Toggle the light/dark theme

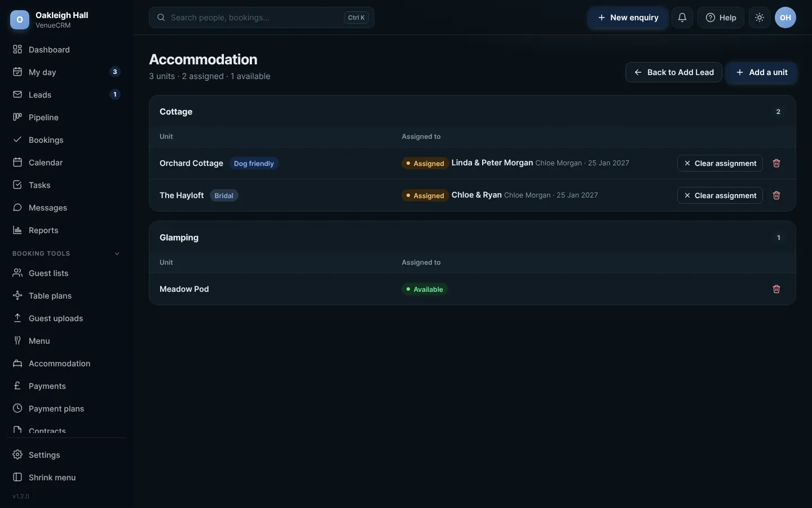tap(760, 17)
